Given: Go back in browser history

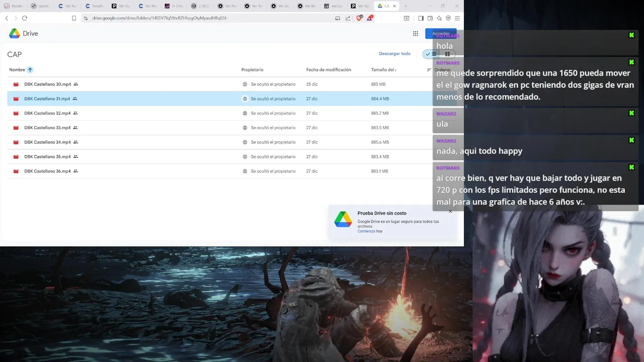Looking at the screenshot, I should (7, 18).
